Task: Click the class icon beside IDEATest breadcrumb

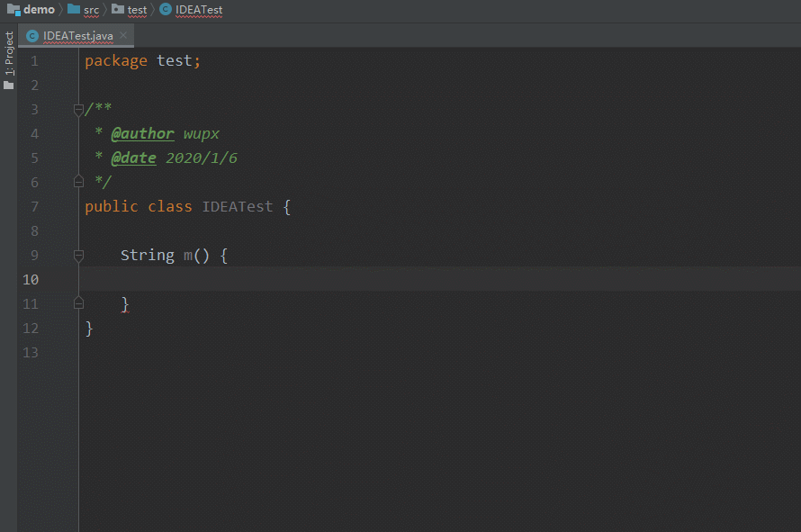Action: [166, 9]
